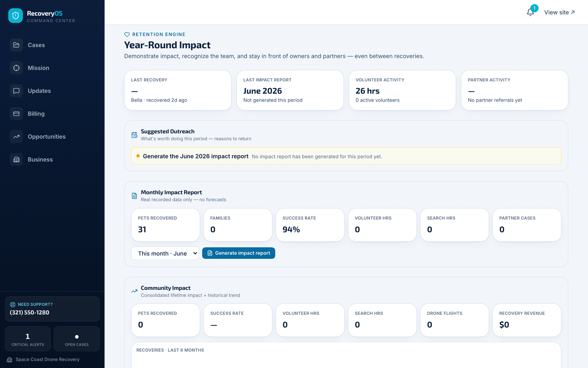Open the notifications bell icon
Screen dimensions: 588x368
pyautogui.click(x=530, y=12)
